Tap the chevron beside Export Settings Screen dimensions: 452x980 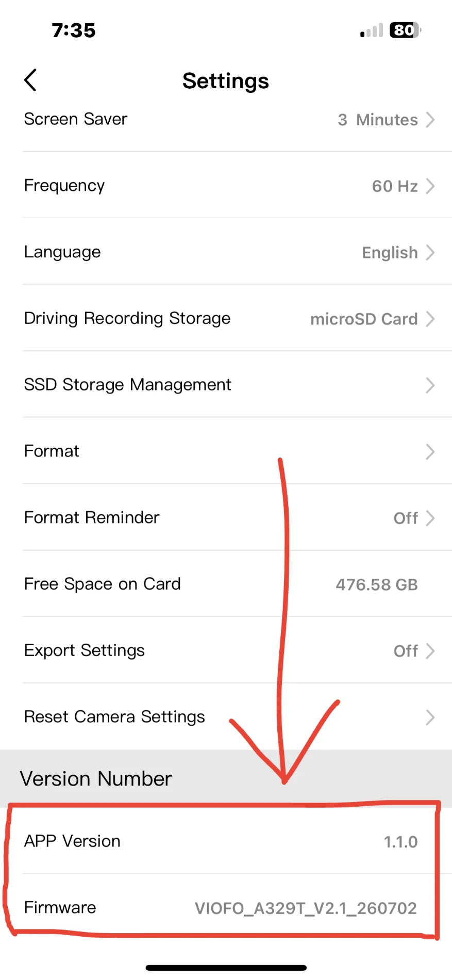[x=430, y=651]
